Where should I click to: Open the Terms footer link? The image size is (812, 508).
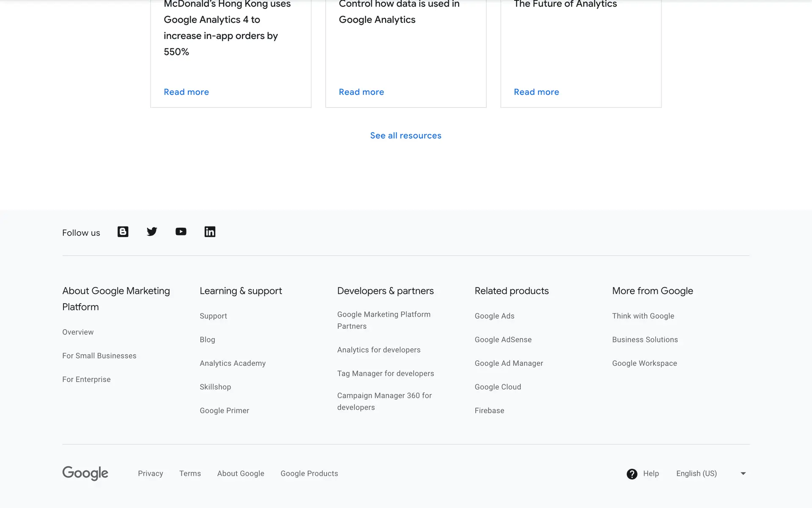(x=190, y=473)
